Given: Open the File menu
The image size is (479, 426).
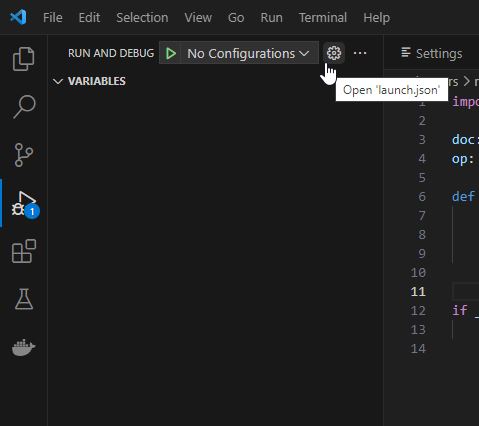Looking at the screenshot, I should pyautogui.click(x=53, y=18).
